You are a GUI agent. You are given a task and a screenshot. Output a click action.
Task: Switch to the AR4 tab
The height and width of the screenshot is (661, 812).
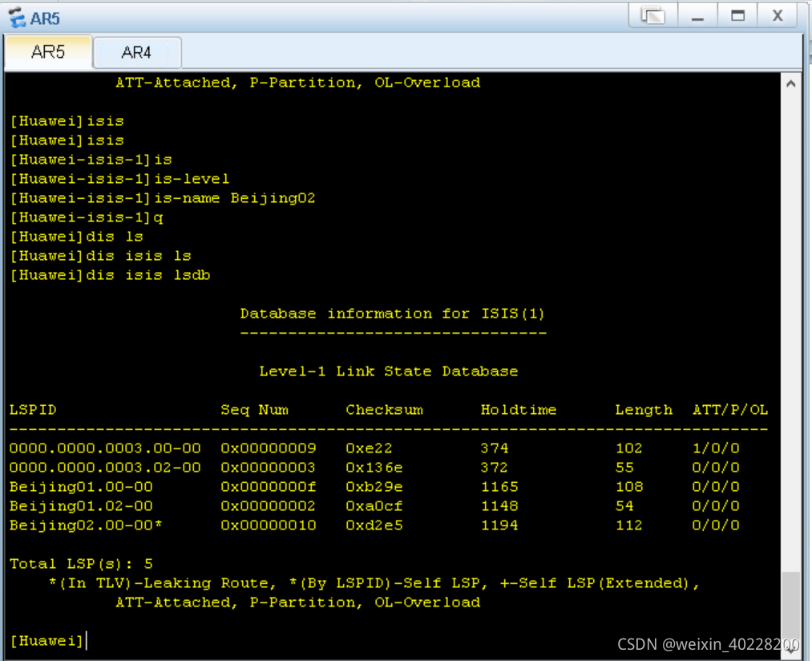click(x=137, y=52)
